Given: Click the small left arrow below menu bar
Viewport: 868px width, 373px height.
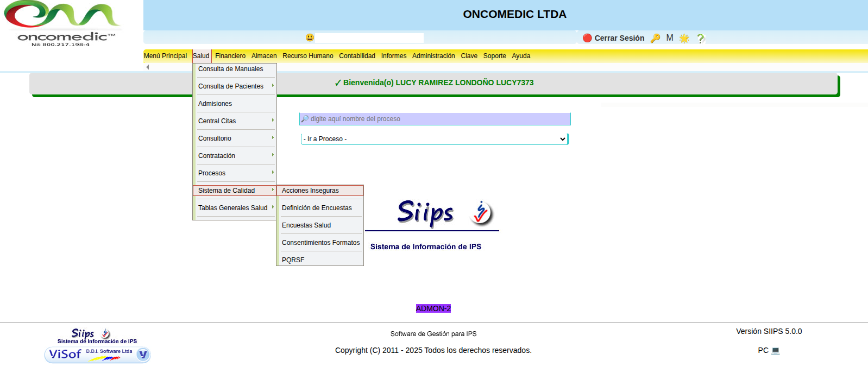Looking at the screenshot, I should tap(147, 67).
